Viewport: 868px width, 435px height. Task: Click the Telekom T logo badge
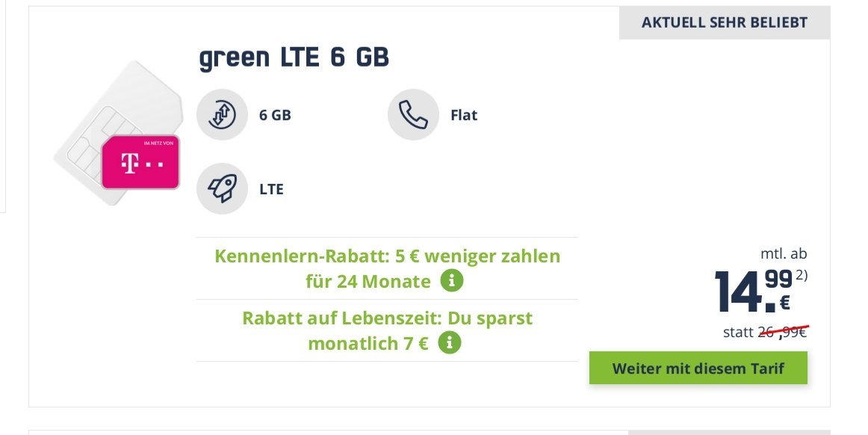[140, 161]
